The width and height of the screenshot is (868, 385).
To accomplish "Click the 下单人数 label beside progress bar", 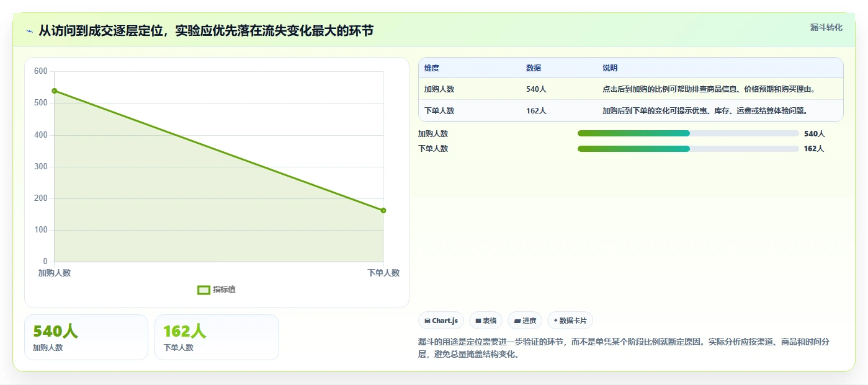I will [433, 149].
